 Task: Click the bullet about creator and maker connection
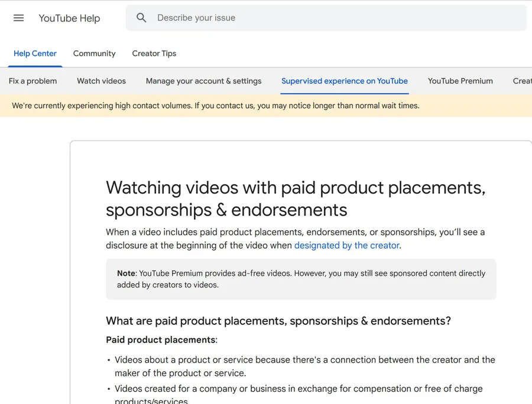[x=304, y=366]
